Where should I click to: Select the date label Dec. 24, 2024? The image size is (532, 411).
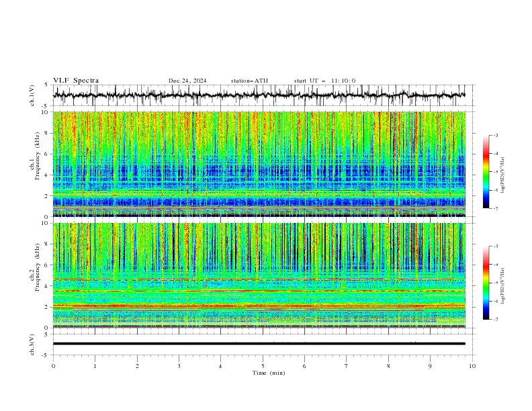[187, 81]
